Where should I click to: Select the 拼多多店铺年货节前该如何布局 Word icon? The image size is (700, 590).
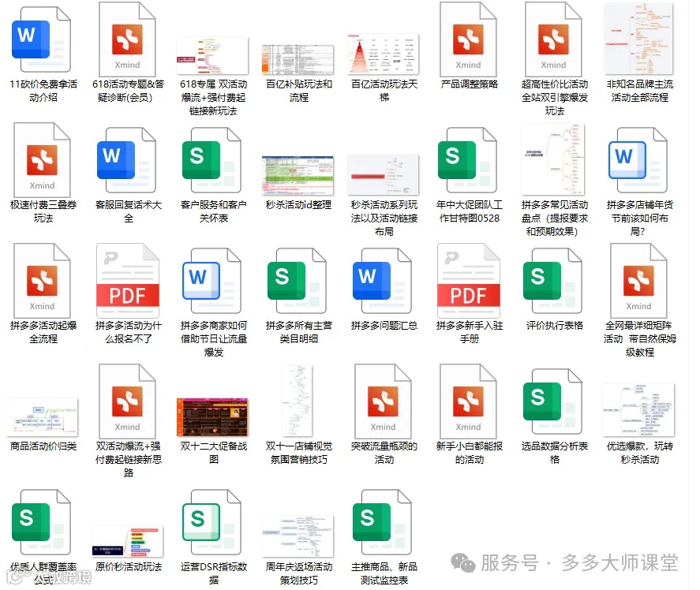638,160
